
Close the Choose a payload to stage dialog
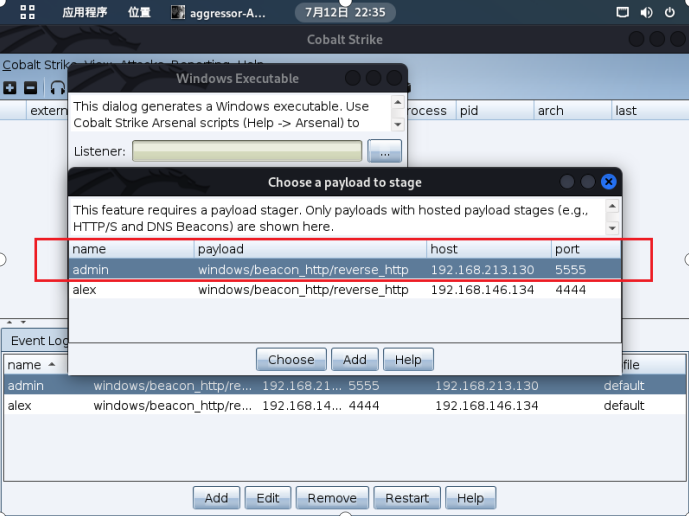coord(609,182)
